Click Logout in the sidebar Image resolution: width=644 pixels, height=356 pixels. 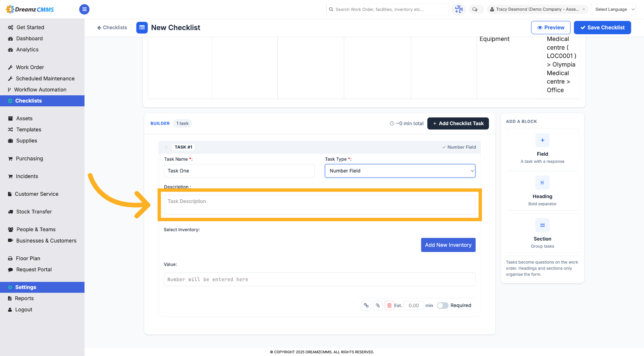tap(23, 310)
